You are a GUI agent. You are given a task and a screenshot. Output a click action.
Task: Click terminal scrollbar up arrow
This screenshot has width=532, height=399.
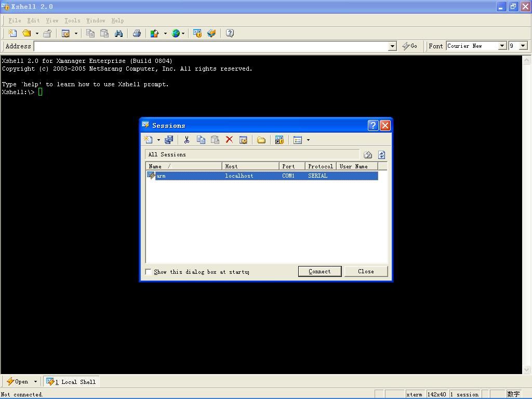(527, 60)
